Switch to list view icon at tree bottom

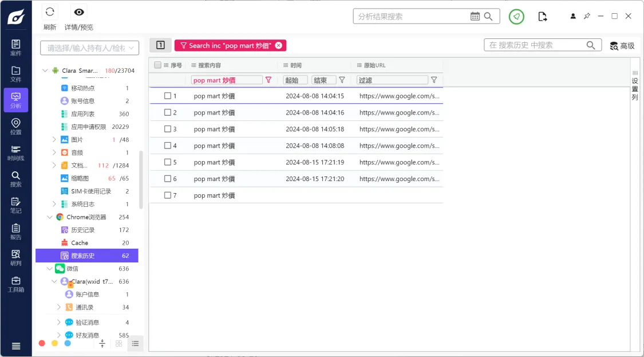[135, 344]
